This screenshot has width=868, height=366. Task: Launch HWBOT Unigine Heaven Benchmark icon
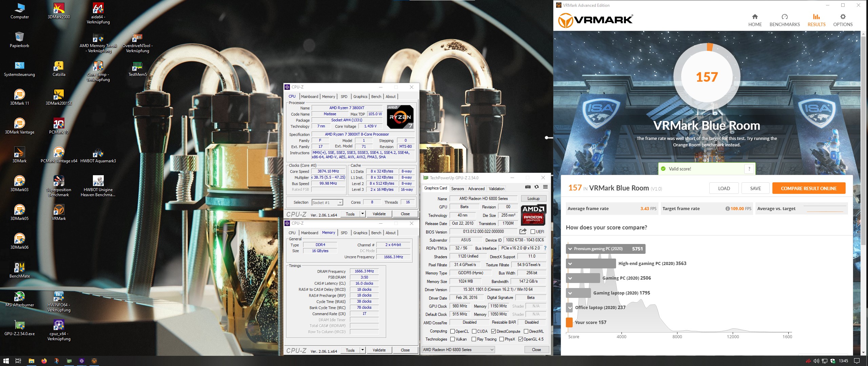pos(98,186)
